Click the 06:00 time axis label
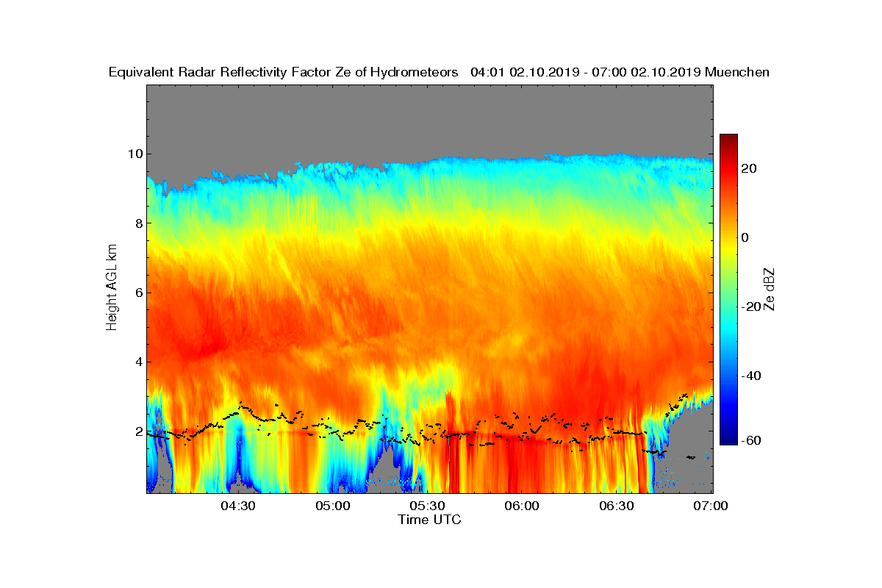 (523, 506)
